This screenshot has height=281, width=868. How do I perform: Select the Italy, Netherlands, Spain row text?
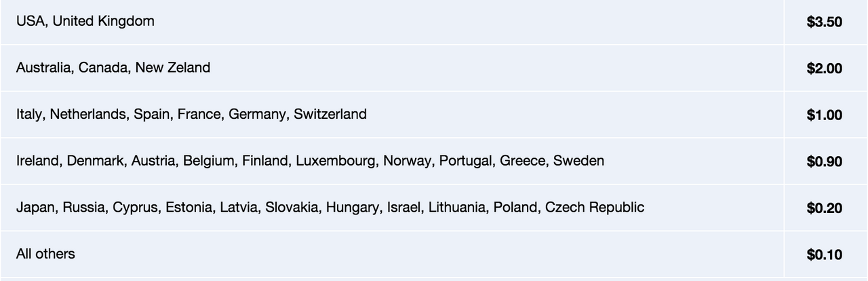pyautogui.click(x=191, y=114)
